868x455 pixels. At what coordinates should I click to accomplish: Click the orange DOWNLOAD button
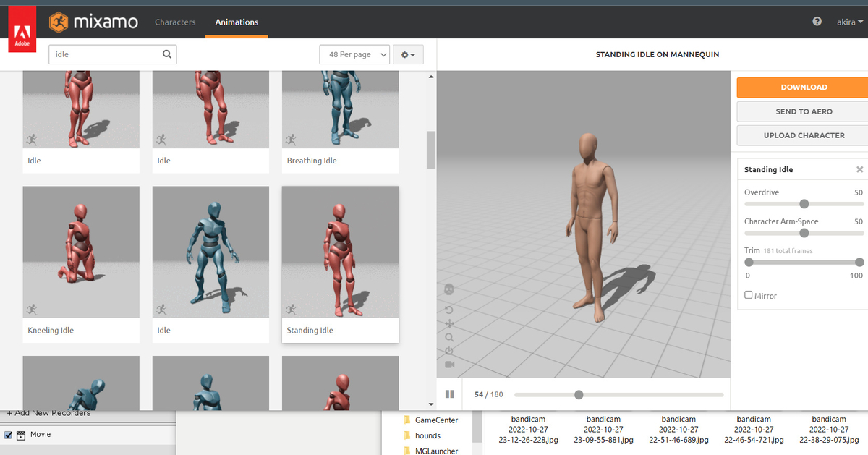click(804, 87)
